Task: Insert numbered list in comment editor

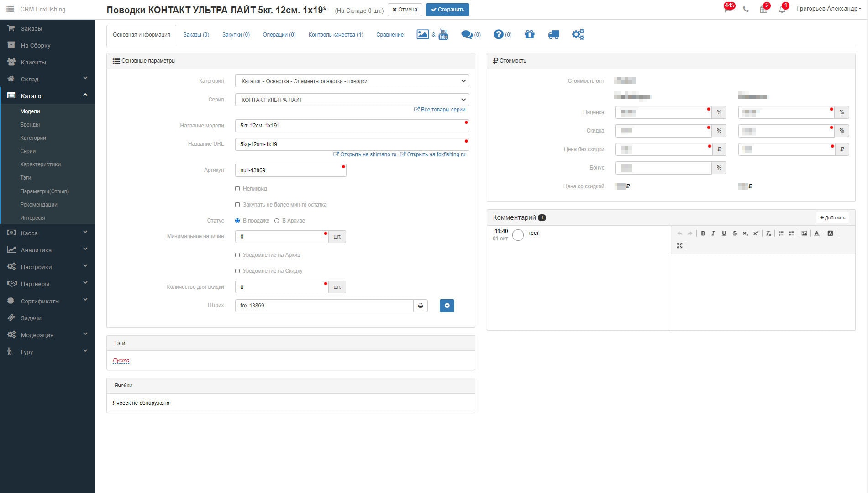Action: tap(781, 233)
